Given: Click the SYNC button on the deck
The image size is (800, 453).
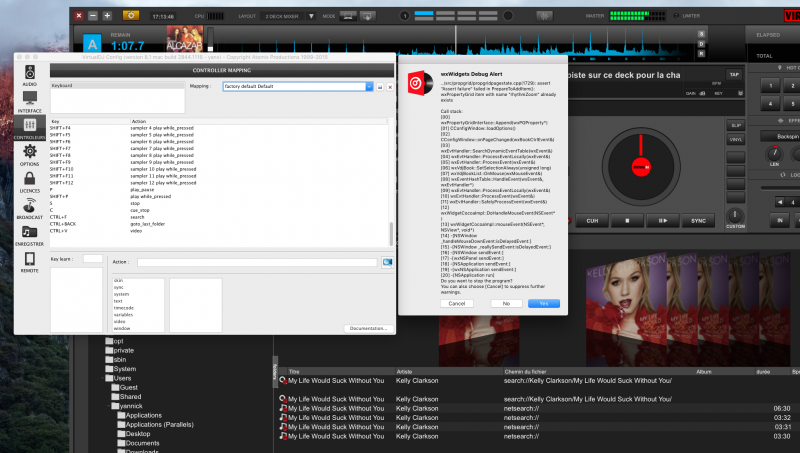Looking at the screenshot, I should tap(698, 221).
